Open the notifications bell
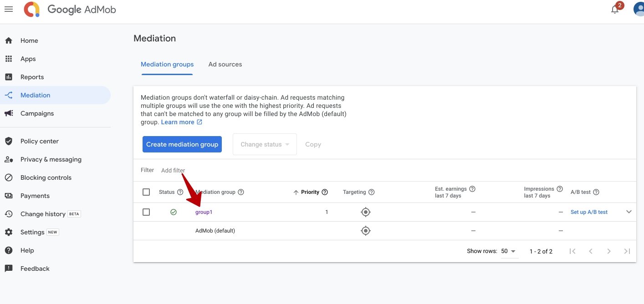 [615, 10]
